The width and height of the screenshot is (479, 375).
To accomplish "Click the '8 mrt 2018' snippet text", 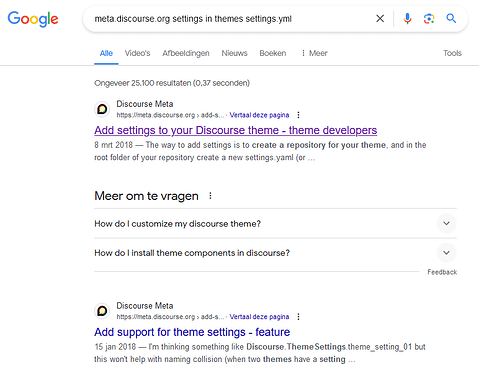I will (x=113, y=145).
